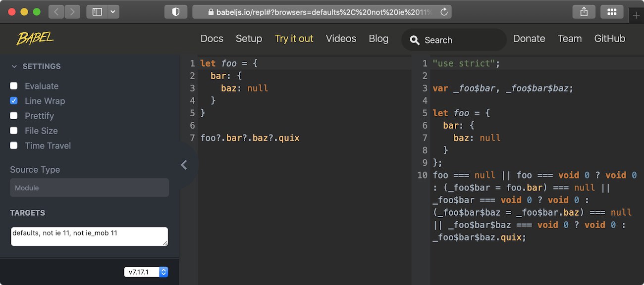Enable the Evaluate checkbox
Screen dimensions: 644x285
(14, 86)
